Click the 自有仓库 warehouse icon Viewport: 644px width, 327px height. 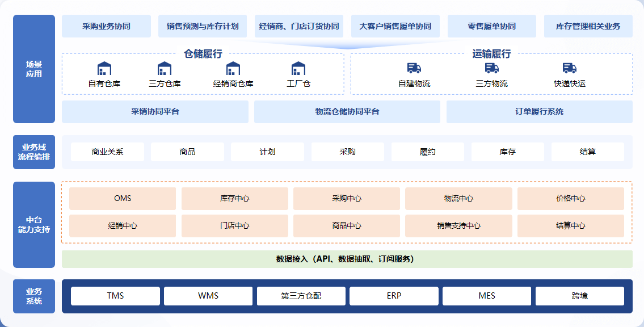click(x=104, y=69)
